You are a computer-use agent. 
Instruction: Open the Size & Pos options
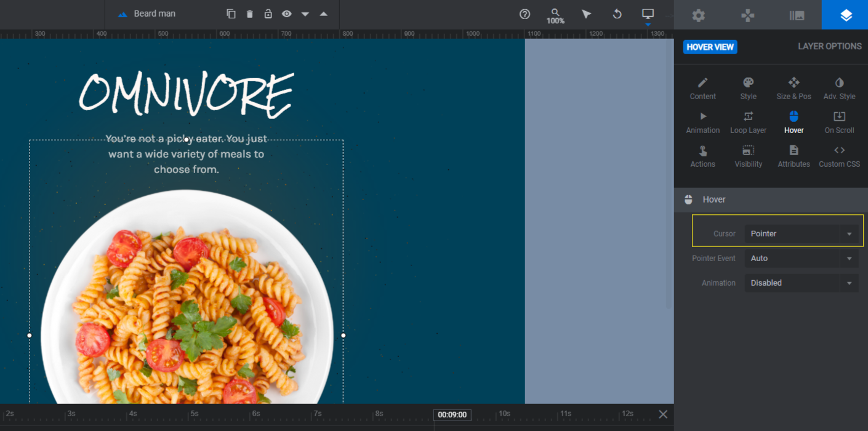(794, 89)
